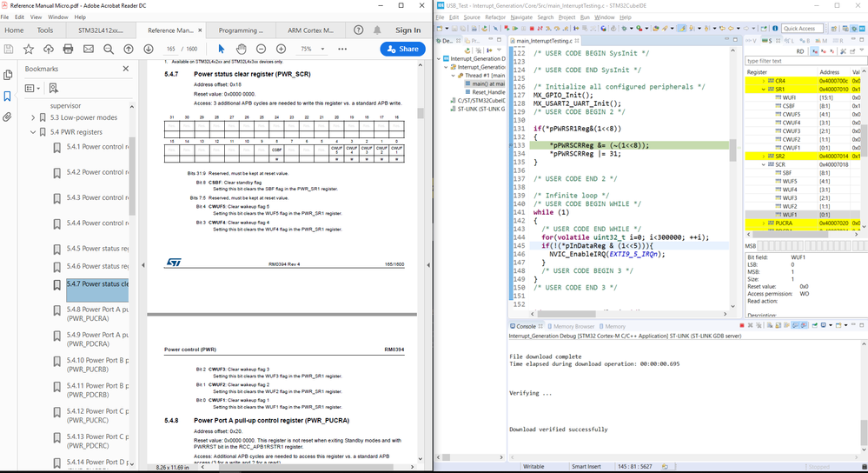The height and width of the screenshot is (473, 868).
Task: Go to next page with down arrow
Action: 149,50
